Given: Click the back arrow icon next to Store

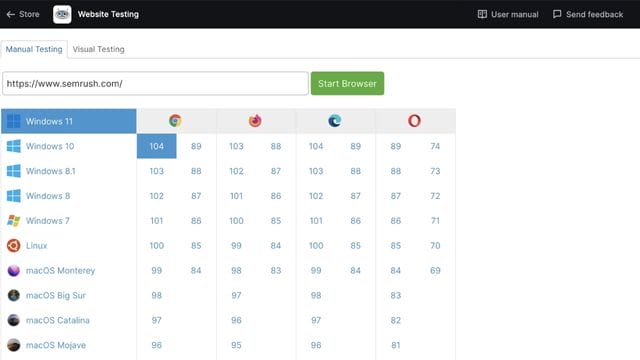Looking at the screenshot, I should (x=11, y=14).
